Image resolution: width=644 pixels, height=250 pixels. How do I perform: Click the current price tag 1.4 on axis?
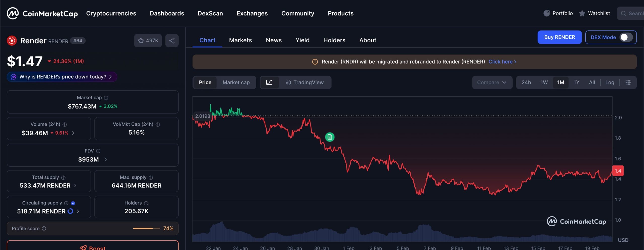pos(618,171)
